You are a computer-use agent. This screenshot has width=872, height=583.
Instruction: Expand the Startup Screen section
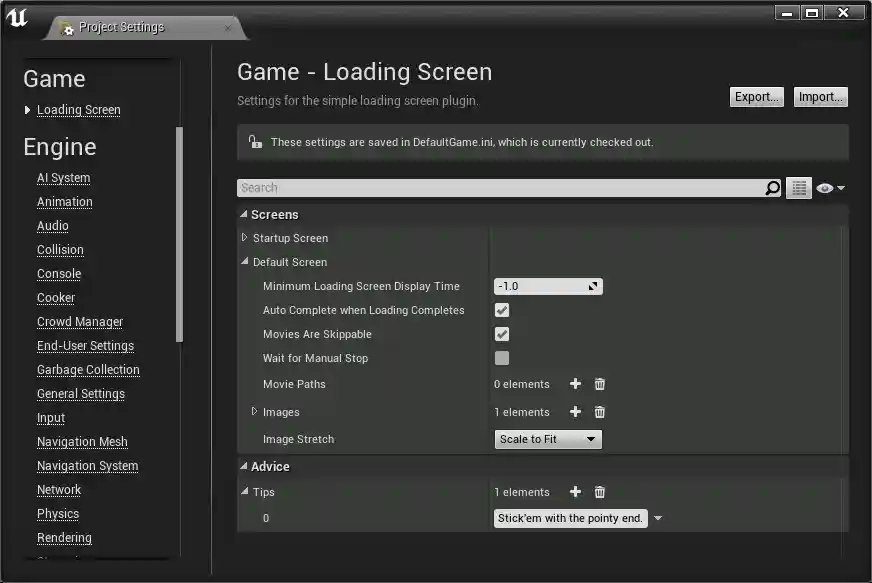pos(244,238)
